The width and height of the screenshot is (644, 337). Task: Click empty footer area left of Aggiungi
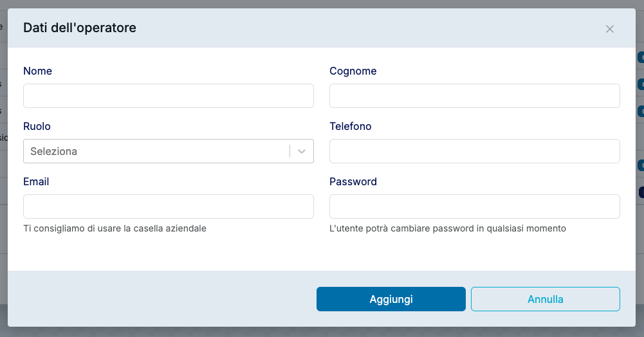[x=161, y=299]
